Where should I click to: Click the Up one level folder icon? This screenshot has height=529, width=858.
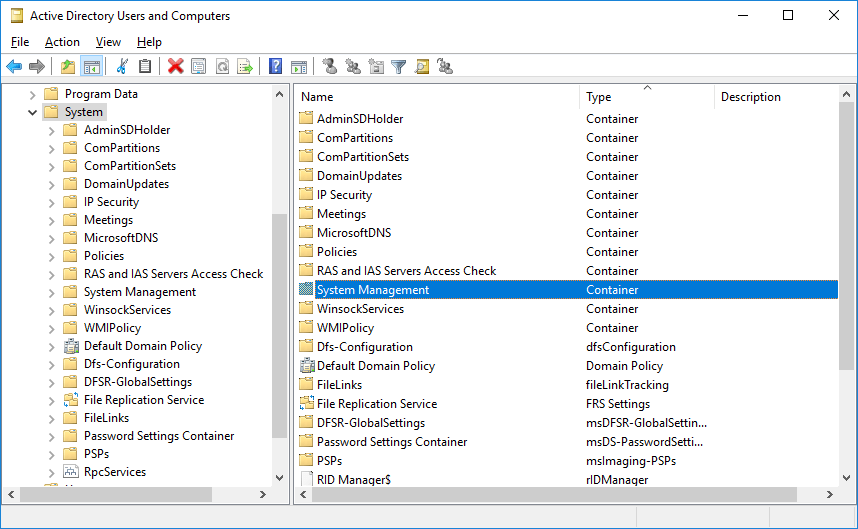pyautogui.click(x=68, y=67)
